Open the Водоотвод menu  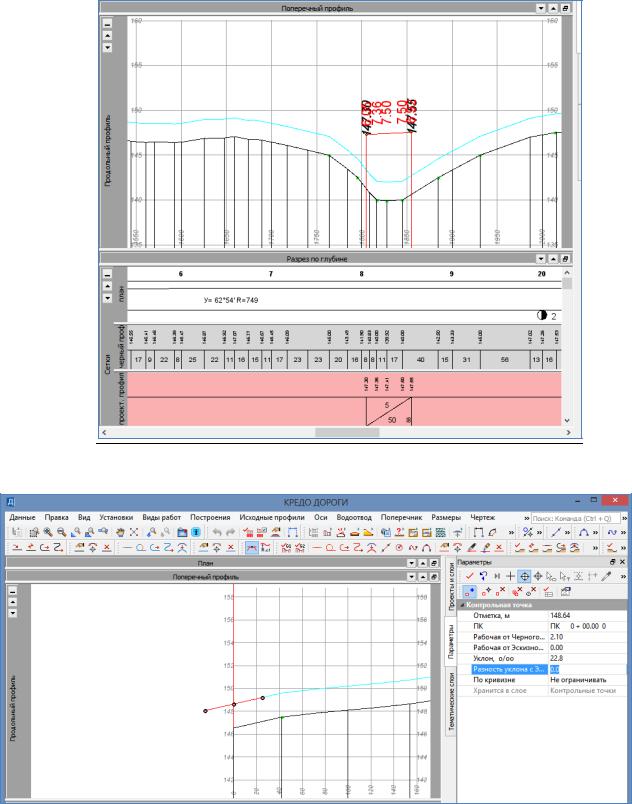354,517
